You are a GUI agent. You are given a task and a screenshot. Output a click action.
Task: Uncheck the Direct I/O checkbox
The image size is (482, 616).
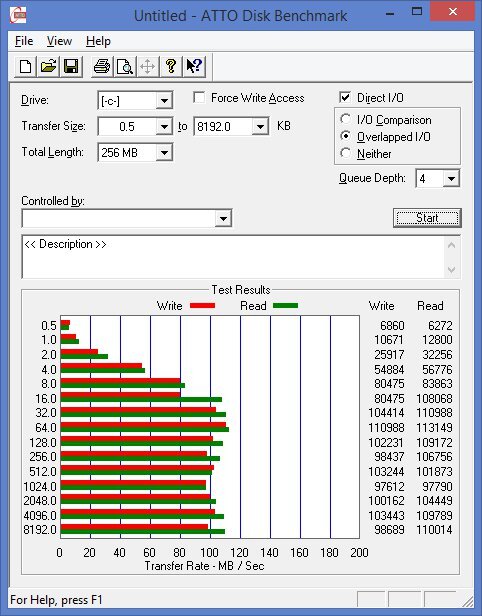pyautogui.click(x=345, y=97)
